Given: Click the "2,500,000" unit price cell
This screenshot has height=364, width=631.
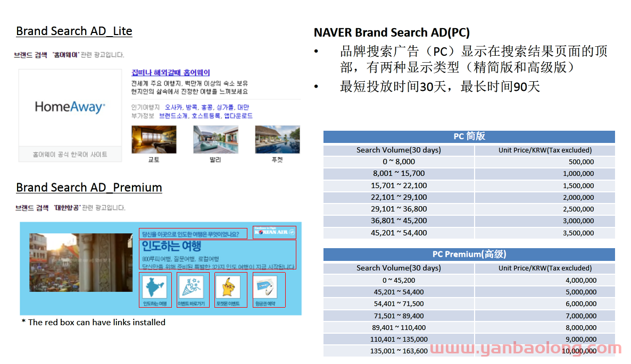Looking at the screenshot, I should 545,208.
